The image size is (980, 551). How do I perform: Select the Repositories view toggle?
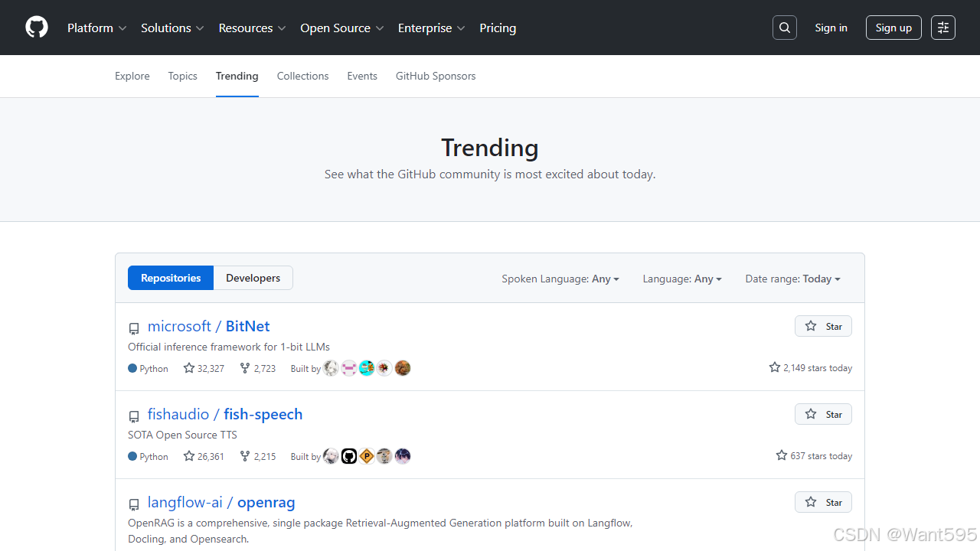(171, 278)
